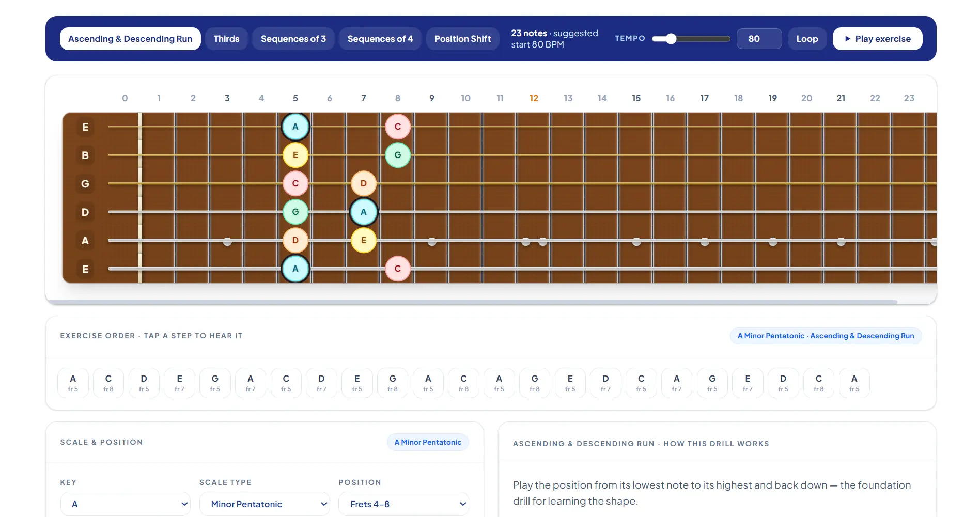980x517 pixels.
Task: Open the Key dropdown
Action: (126, 504)
